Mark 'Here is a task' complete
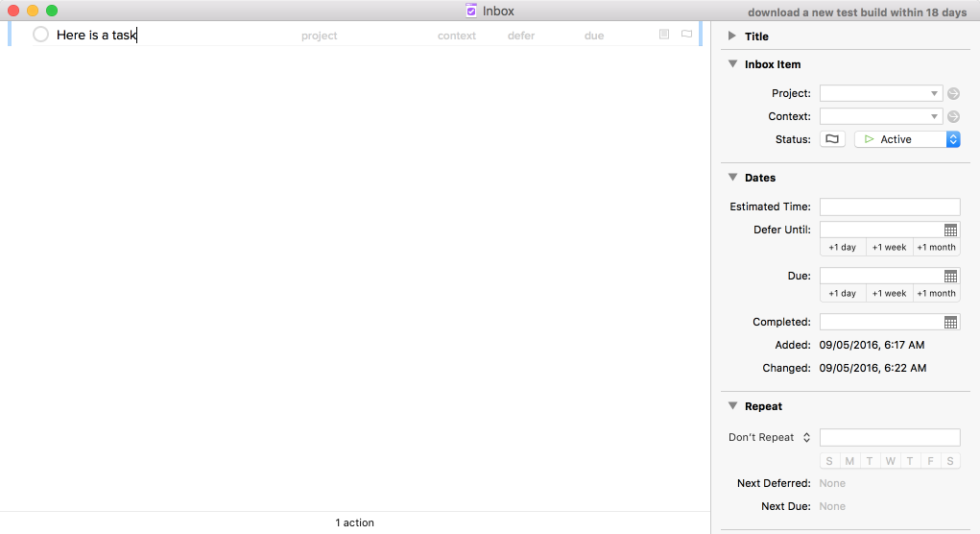 [40, 35]
